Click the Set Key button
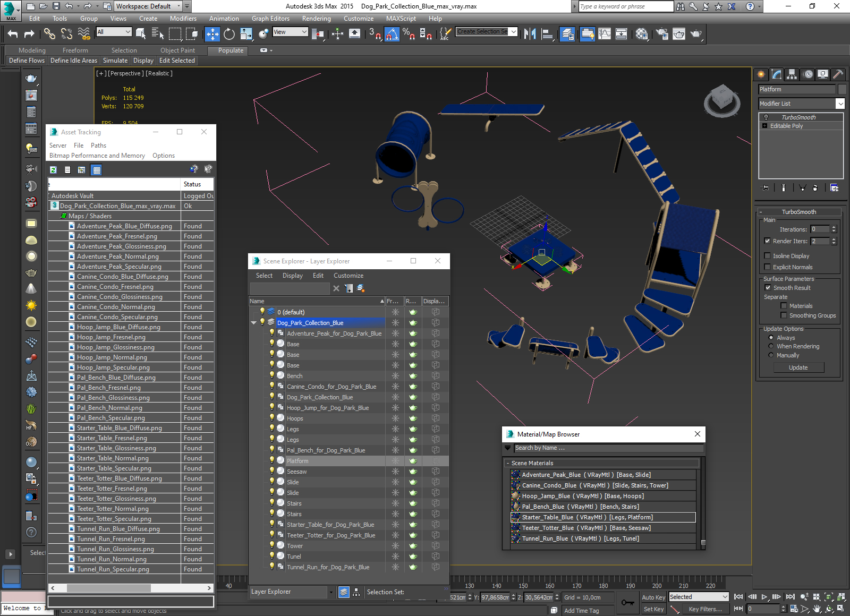The width and height of the screenshot is (850, 616). pos(653,609)
